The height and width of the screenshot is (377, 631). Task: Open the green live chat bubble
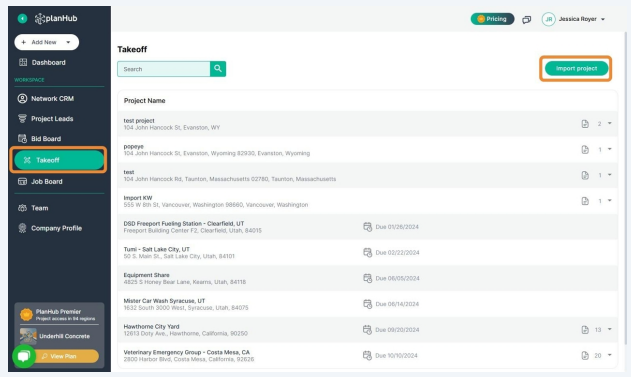(x=24, y=356)
